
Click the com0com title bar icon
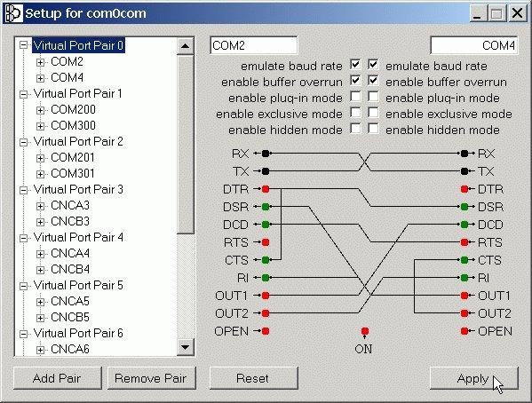point(13,13)
